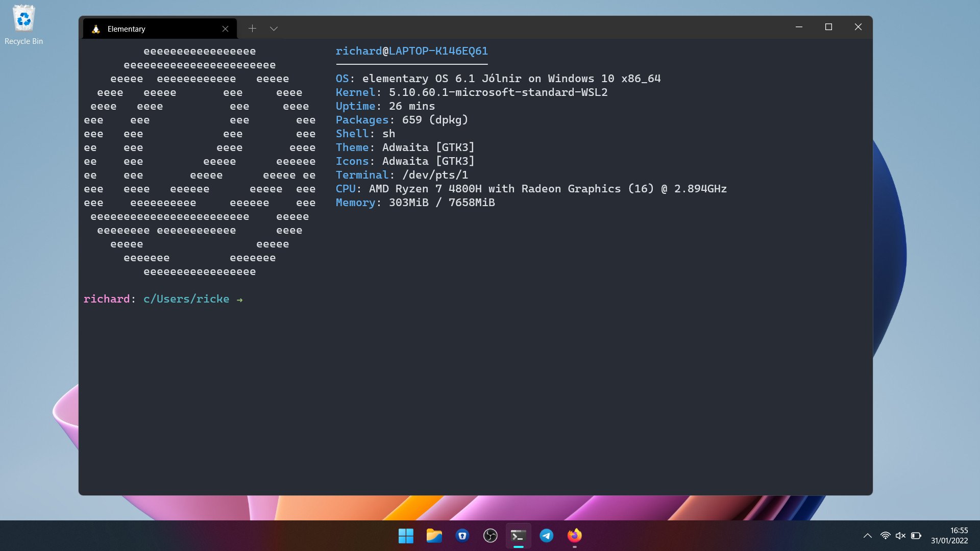This screenshot has height=551, width=980.
Task: Click the Kernel version line
Action: (471, 92)
